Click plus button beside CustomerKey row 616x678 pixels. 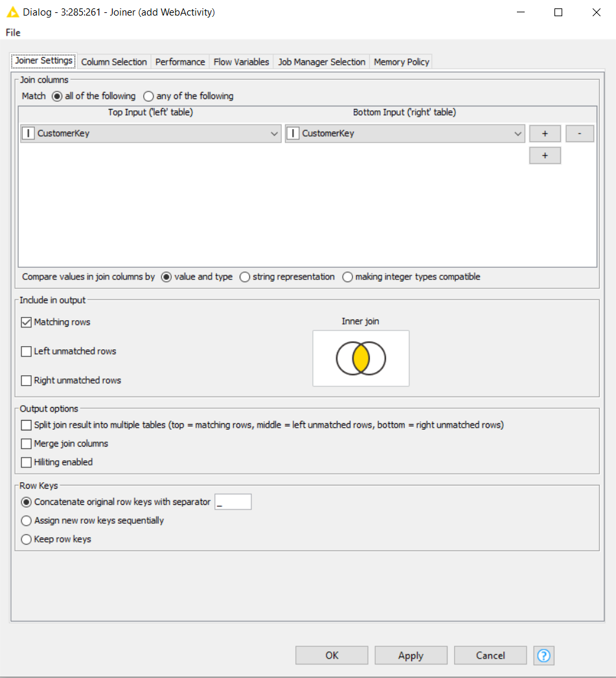click(x=545, y=134)
